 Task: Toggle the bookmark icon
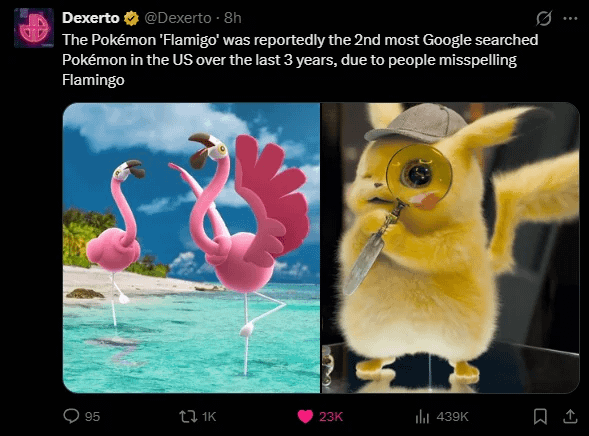(x=540, y=416)
